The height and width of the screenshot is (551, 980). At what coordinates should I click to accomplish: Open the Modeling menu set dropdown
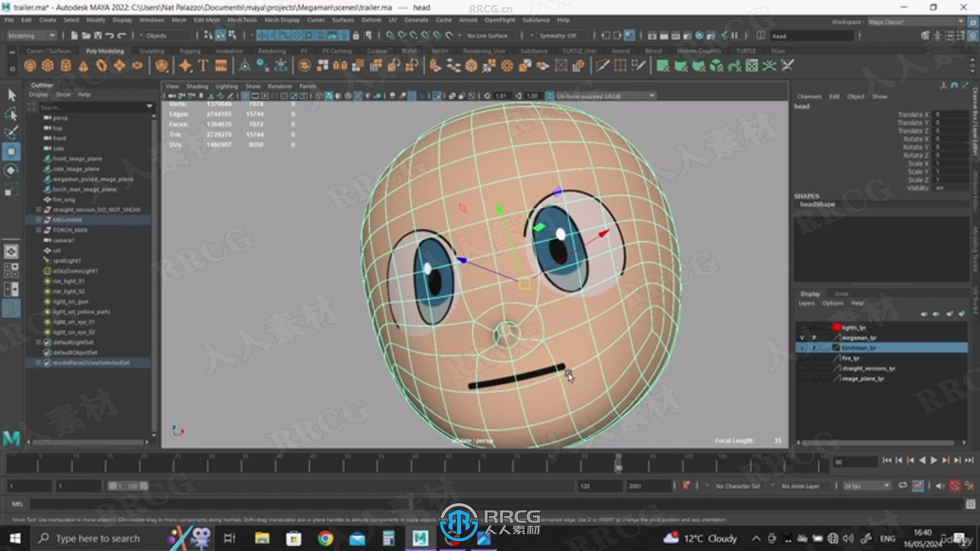pos(32,35)
